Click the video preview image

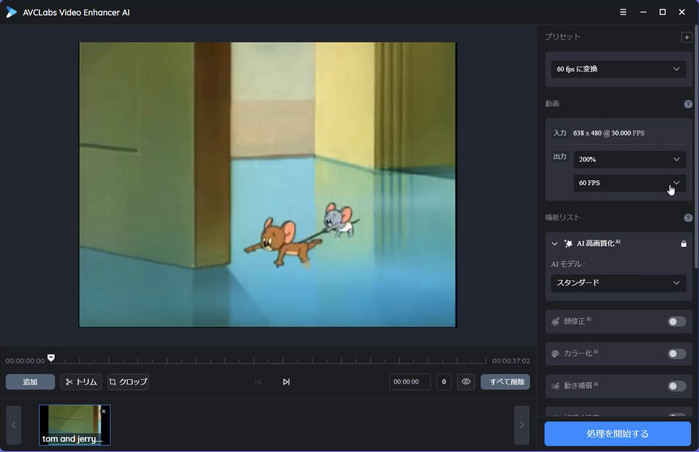(267, 185)
